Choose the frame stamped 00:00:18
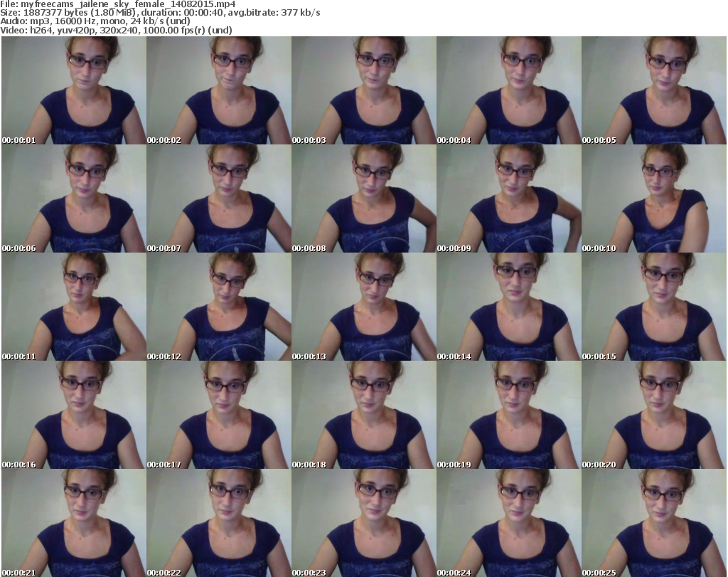This screenshot has width=728, height=577. pyautogui.click(x=364, y=415)
